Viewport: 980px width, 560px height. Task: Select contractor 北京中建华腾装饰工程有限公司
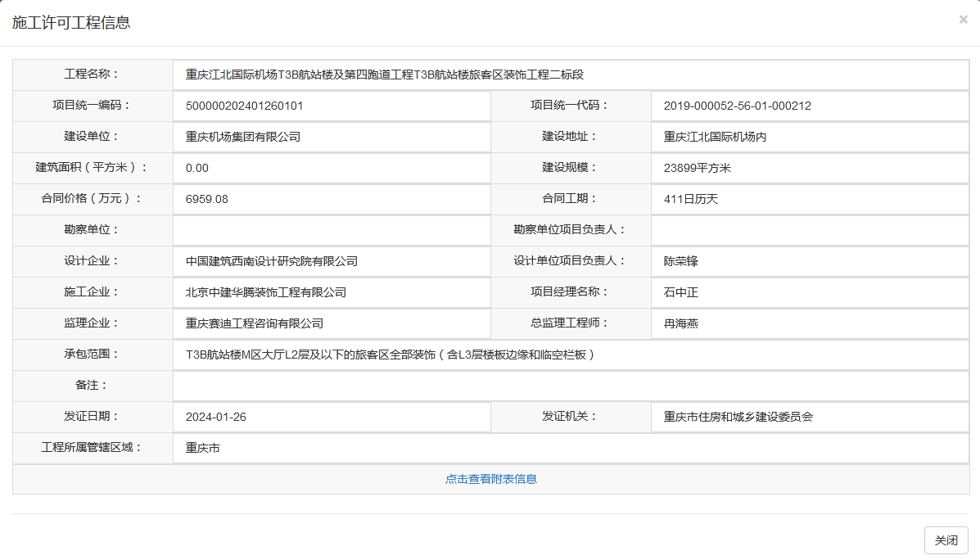(x=265, y=292)
